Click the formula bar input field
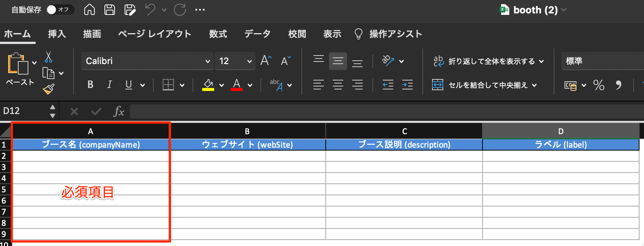Viewport: 644px width, 246px height. 387,111
